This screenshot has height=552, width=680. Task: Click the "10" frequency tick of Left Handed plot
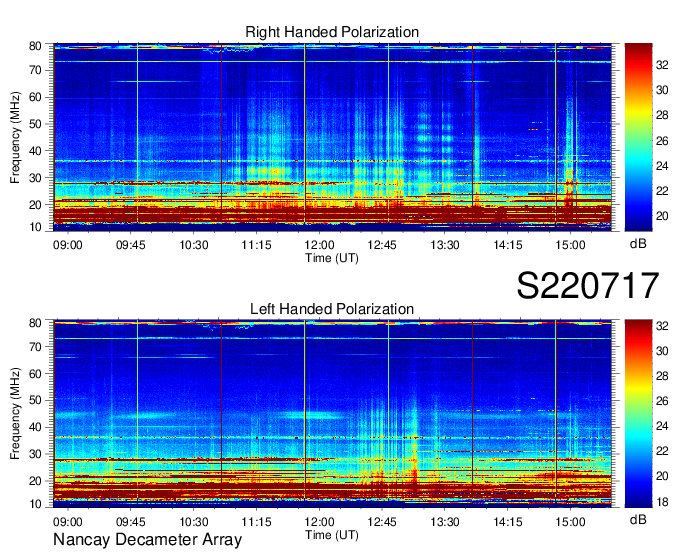35,504
